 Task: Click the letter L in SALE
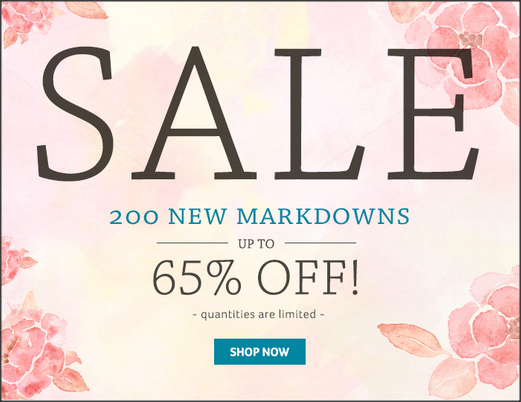pos(320,114)
